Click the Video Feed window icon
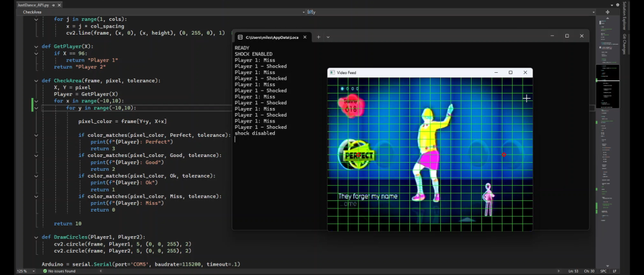 [332, 73]
